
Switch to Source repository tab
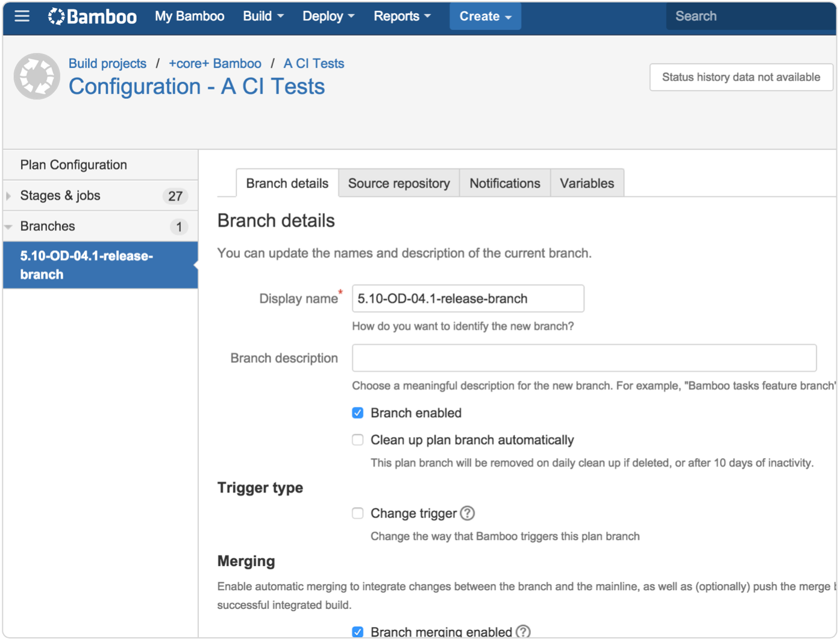tap(399, 183)
